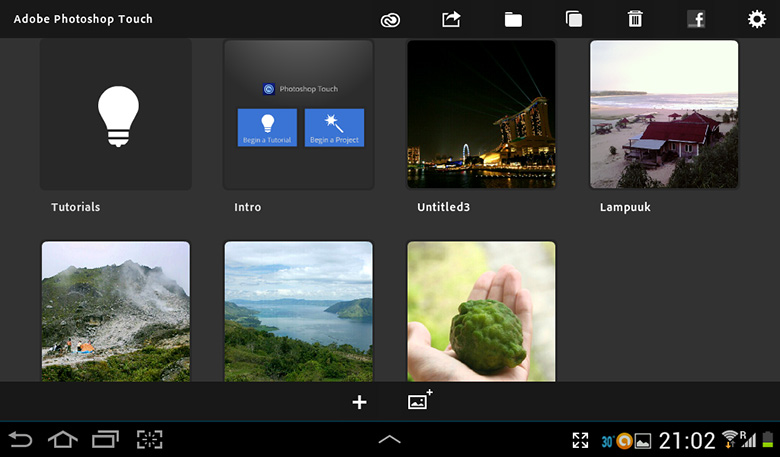This screenshot has width=780, height=457.
Task: Open the Tutorials lightbulb tile
Action: (x=116, y=114)
